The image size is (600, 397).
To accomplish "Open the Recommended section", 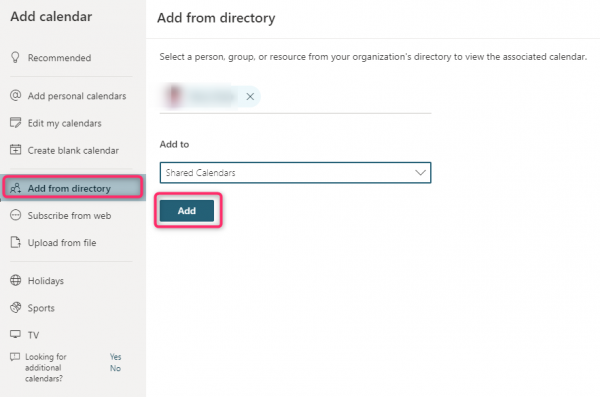I will click(59, 58).
